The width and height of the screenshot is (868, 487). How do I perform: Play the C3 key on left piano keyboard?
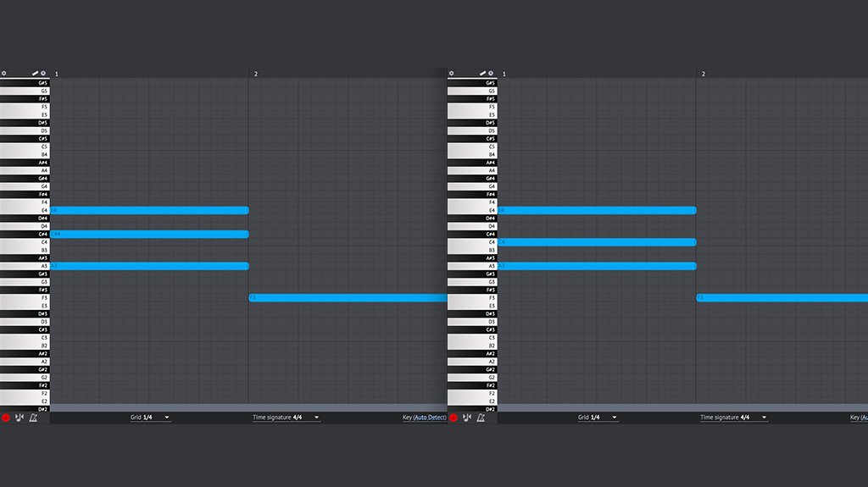(x=25, y=338)
